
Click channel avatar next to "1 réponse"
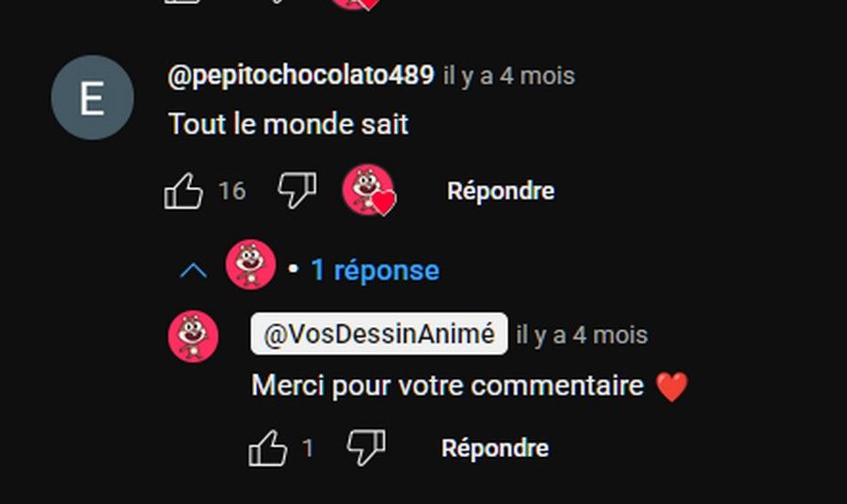[250, 264]
